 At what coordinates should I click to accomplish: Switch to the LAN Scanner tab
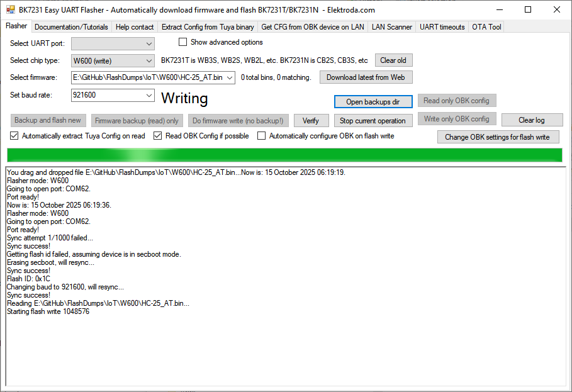[392, 27]
